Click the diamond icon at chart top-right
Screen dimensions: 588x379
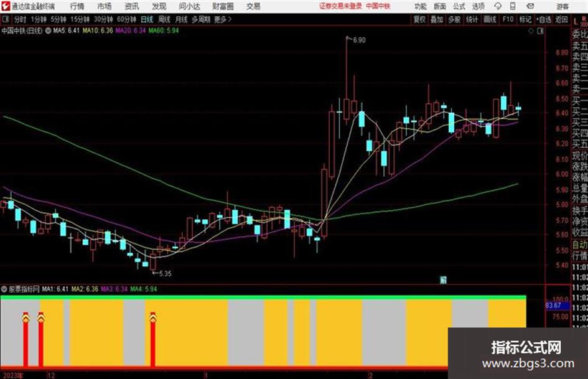531,31
